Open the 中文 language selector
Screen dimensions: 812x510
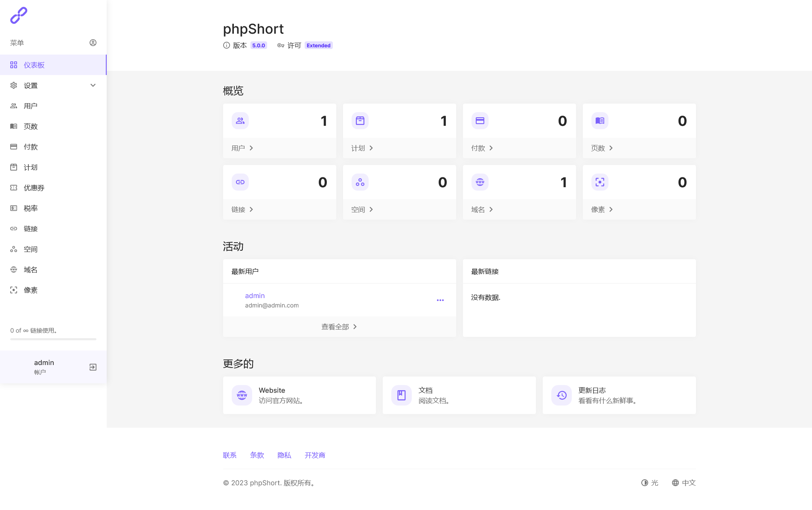[x=684, y=483]
